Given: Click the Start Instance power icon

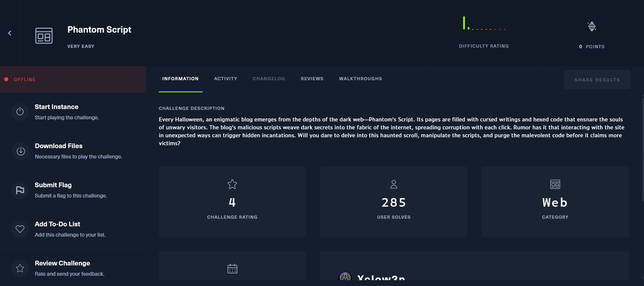Looking at the screenshot, I should (x=20, y=111).
